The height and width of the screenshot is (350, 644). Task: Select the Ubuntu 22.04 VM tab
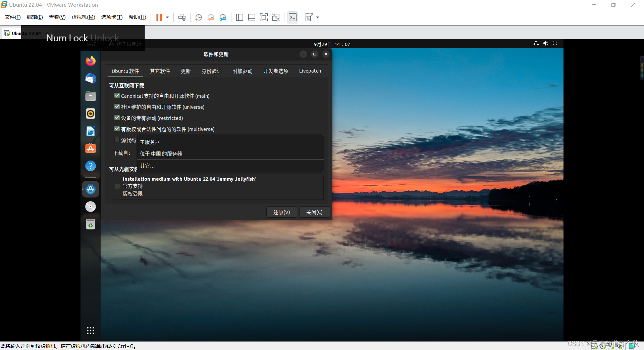pos(26,33)
